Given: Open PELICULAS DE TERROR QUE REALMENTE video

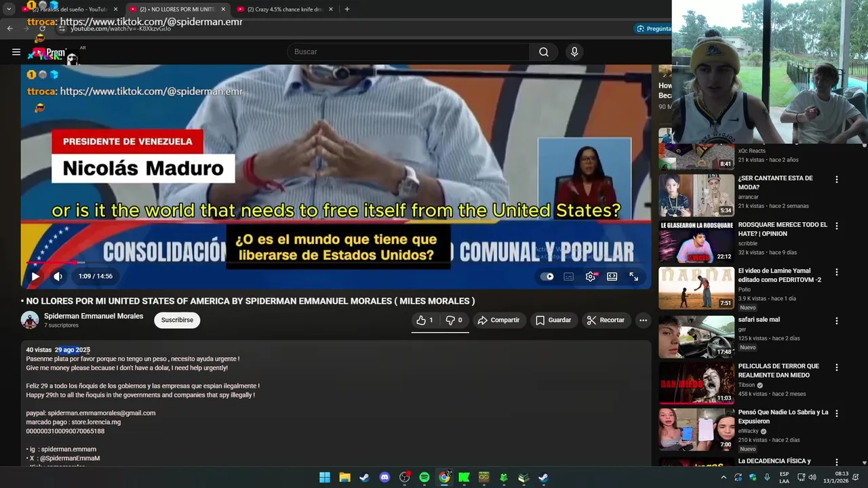Looking at the screenshot, I should pyautogui.click(x=778, y=371).
